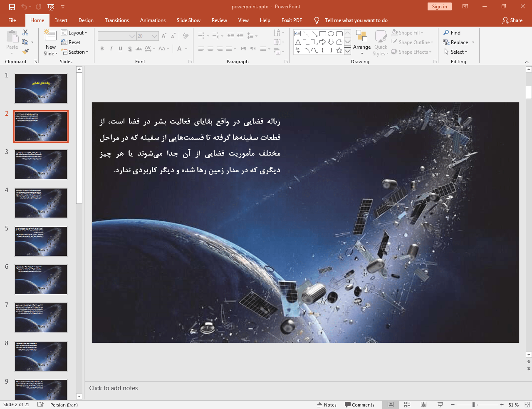Screen dimensions: 532x409
Task: Select slide 6 thumbnail
Action: tap(41, 280)
